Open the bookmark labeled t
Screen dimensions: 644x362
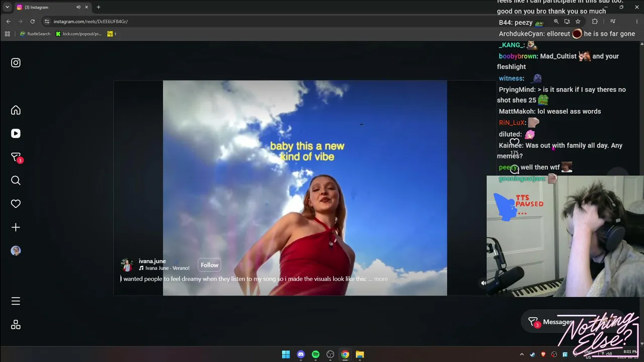click(112, 34)
